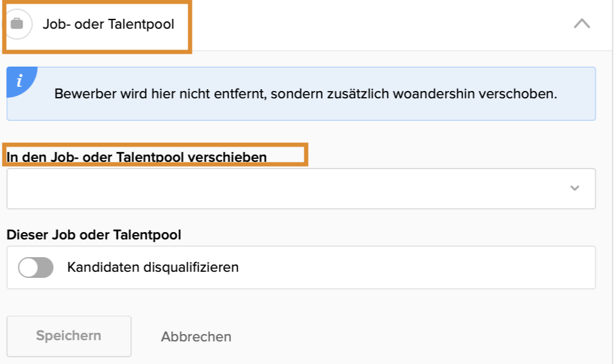Click the Dieser Job oder Talentpool label
616x364 pixels.
pyautogui.click(x=94, y=235)
